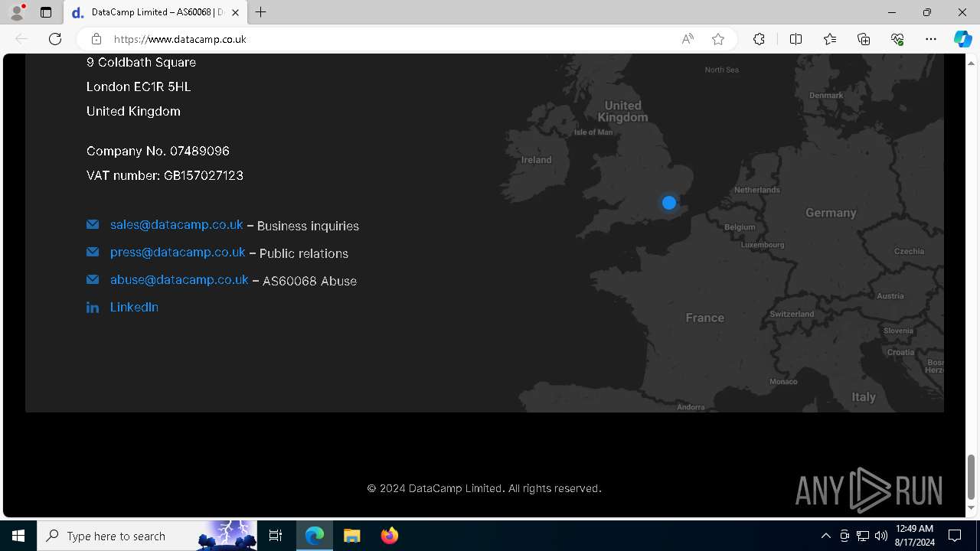This screenshot has width=980, height=551.
Task: Open the Copilot sidebar icon
Action: [962, 39]
